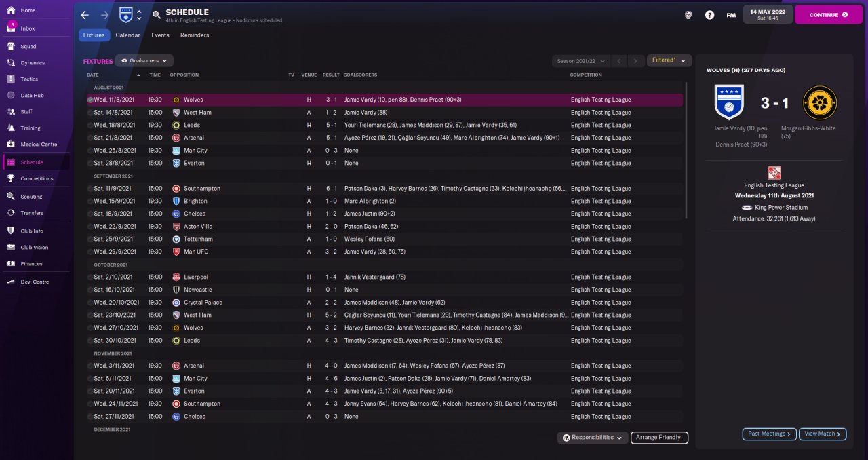Expand the club switcher arrows
This screenshot has width=868, height=460.
[140, 15]
